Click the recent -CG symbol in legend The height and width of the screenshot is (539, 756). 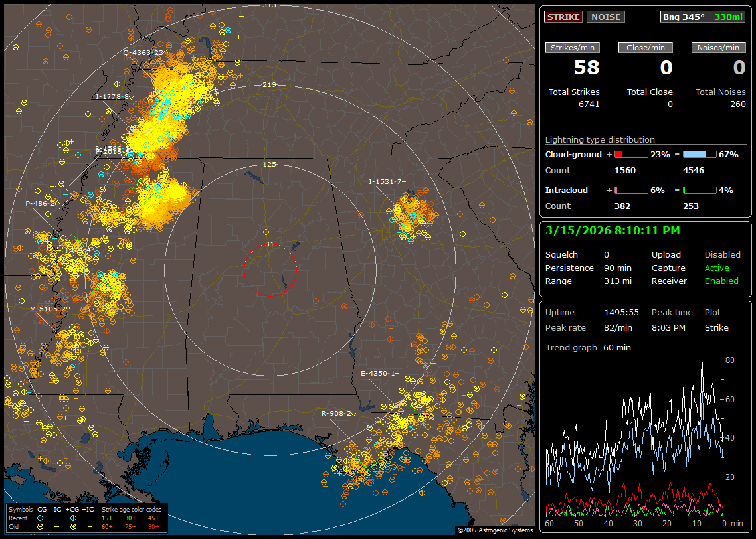pyautogui.click(x=41, y=518)
